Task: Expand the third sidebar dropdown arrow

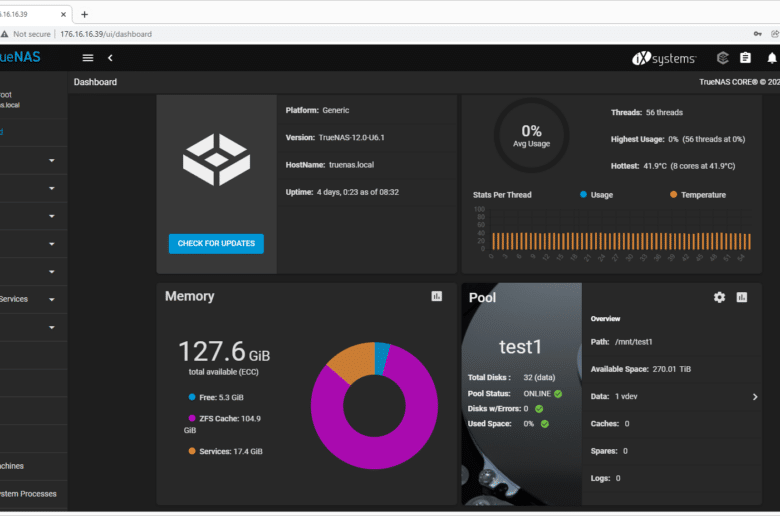Action: [52, 216]
